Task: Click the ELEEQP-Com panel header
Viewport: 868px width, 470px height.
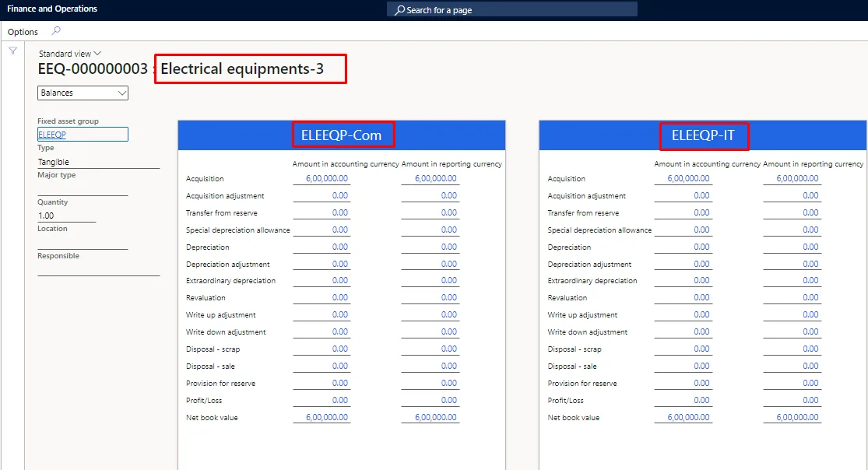Action: coord(342,135)
